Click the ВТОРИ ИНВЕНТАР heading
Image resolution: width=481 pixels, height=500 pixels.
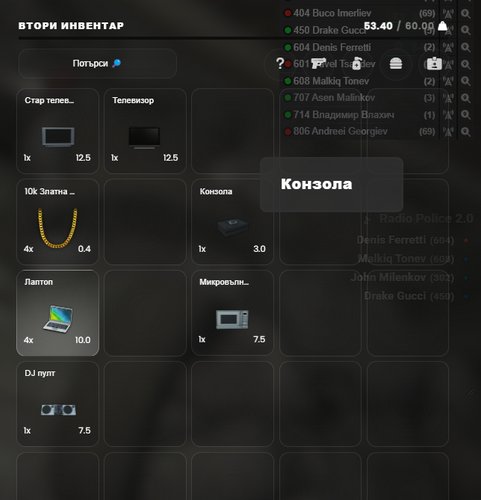pos(71,26)
